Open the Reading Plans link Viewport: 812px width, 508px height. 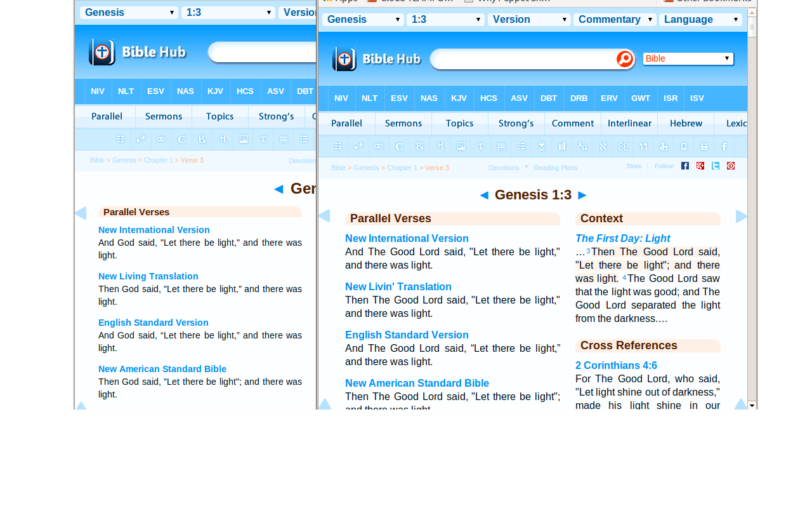pos(556,168)
